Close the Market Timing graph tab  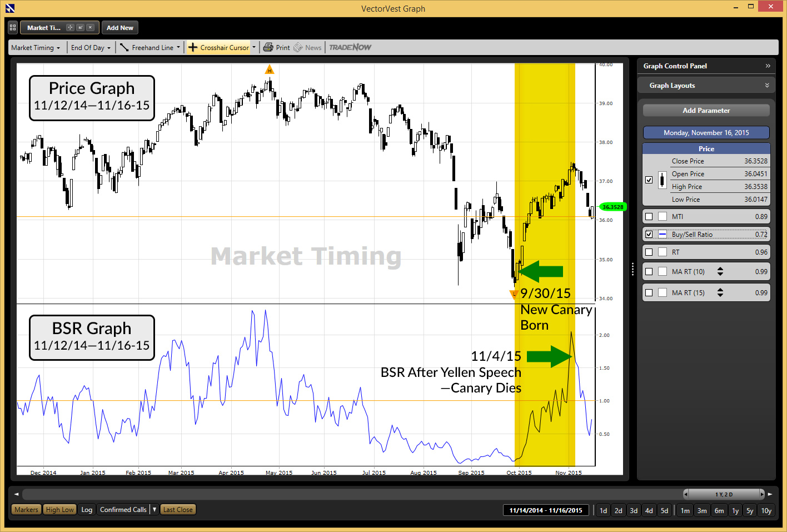[91, 28]
